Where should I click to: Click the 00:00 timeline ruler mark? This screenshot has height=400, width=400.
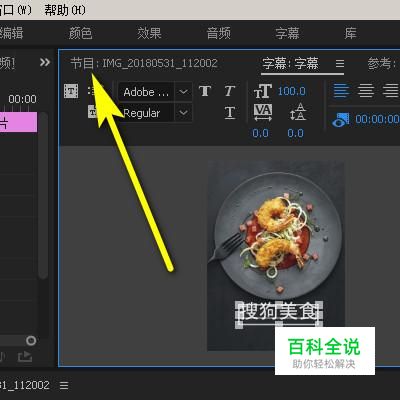pyautogui.click(x=22, y=99)
